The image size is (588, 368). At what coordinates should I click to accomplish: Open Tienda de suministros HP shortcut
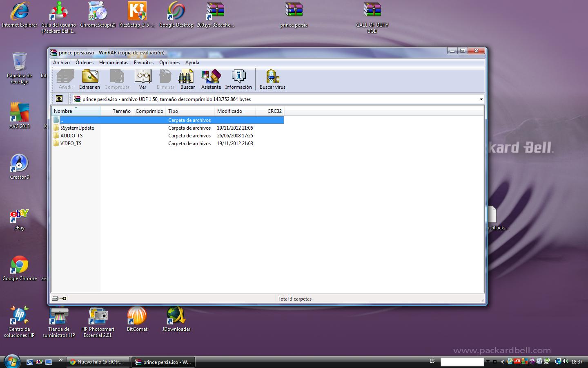pyautogui.click(x=59, y=322)
